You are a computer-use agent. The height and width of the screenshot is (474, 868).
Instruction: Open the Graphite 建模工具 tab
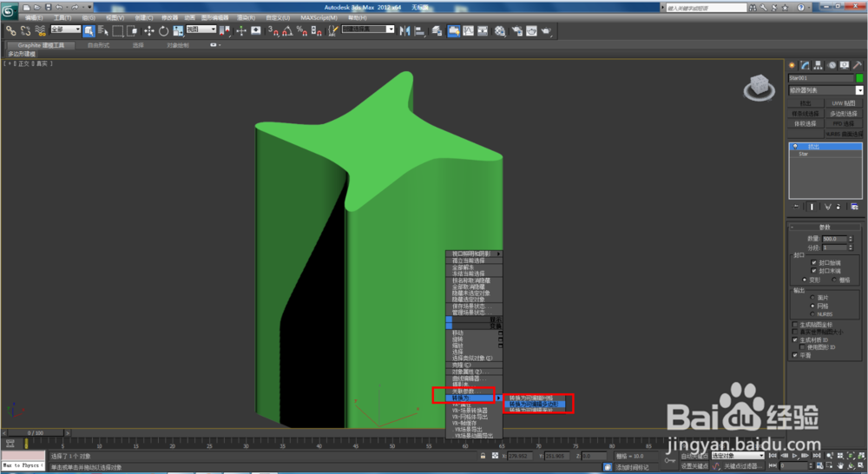[x=41, y=45]
